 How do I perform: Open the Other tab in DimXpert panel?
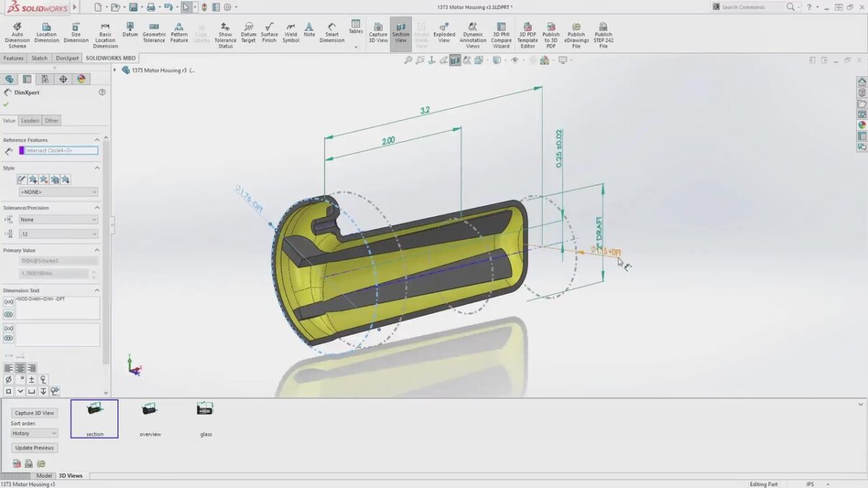click(x=52, y=121)
